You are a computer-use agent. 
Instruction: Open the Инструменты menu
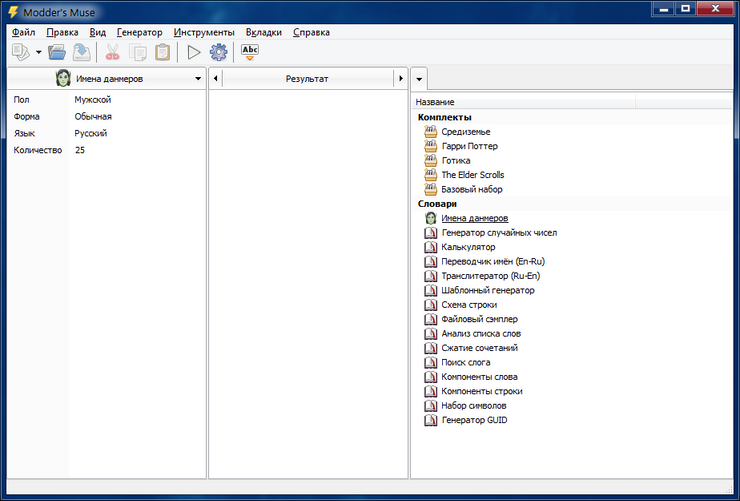[x=204, y=32]
